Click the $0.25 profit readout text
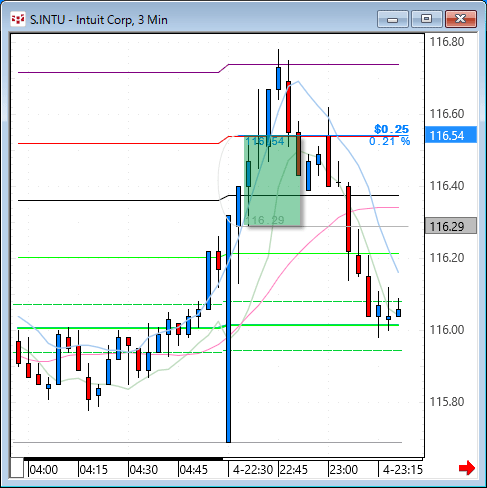Screen dimensions: 487x488 point(391,129)
